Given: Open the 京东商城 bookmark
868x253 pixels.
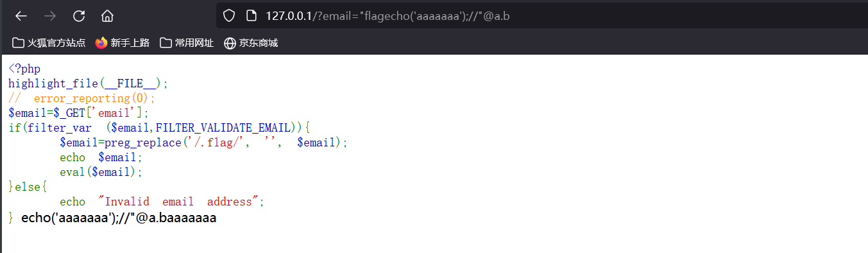Looking at the screenshot, I should coord(251,43).
